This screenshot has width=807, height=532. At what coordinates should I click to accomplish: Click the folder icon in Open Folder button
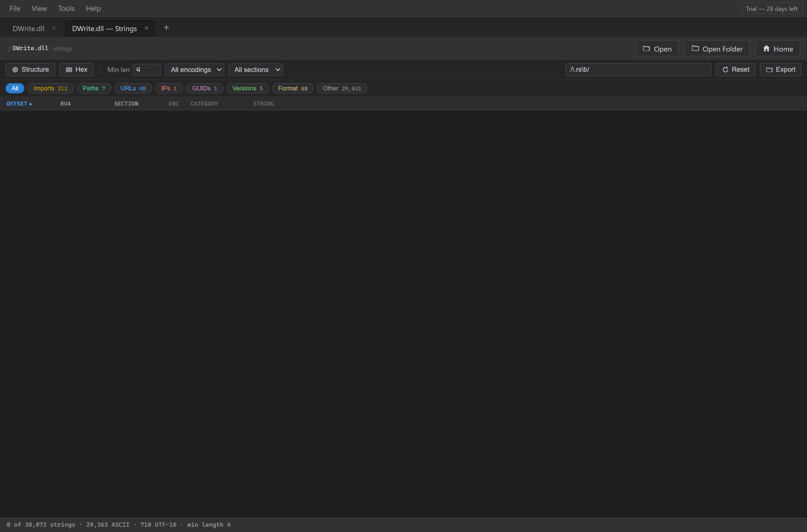(x=695, y=48)
